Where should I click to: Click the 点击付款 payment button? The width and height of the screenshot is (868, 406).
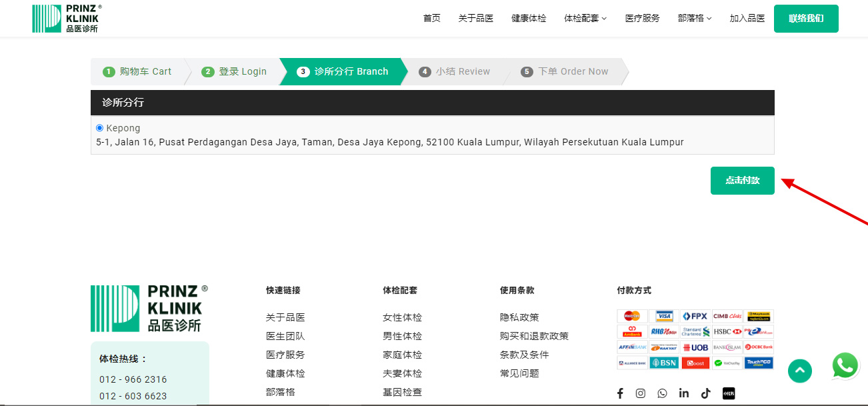pyautogui.click(x=742, y=181)
